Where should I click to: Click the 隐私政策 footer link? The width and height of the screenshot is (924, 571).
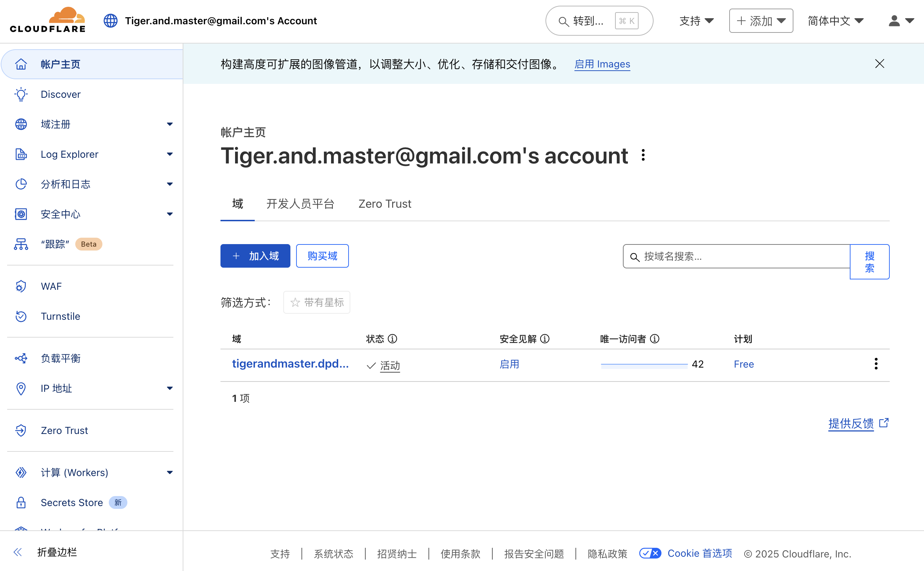[x=607, y=554]
